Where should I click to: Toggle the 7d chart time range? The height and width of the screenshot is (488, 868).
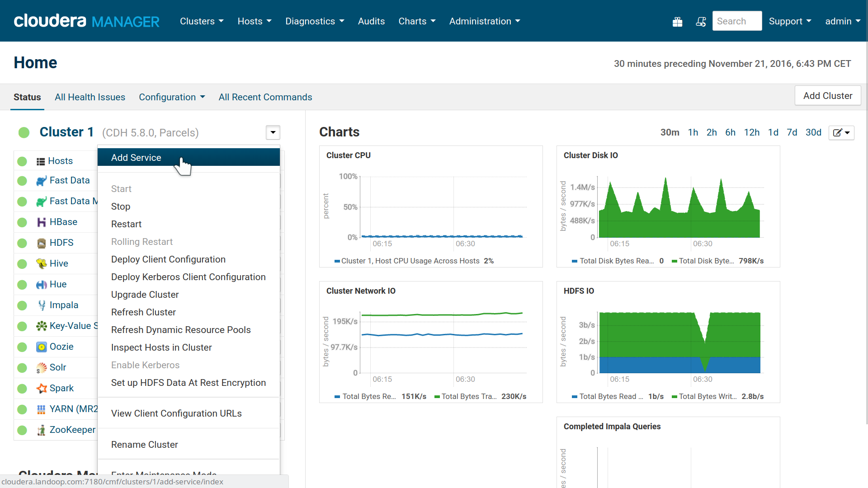click(x=793, y=132)
